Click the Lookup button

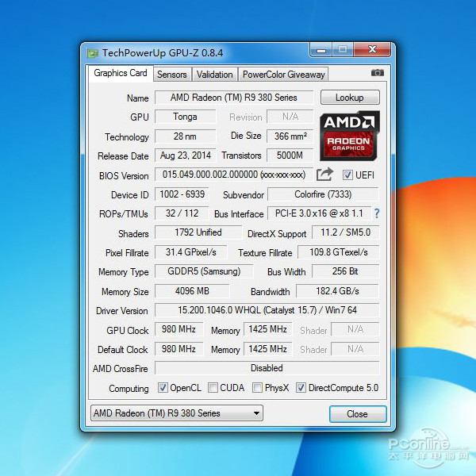coord(350,98)
